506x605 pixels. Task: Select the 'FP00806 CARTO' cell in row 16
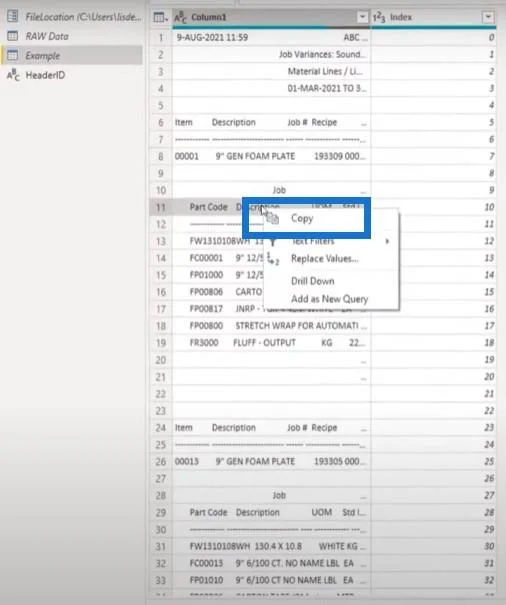click(218, 292)
